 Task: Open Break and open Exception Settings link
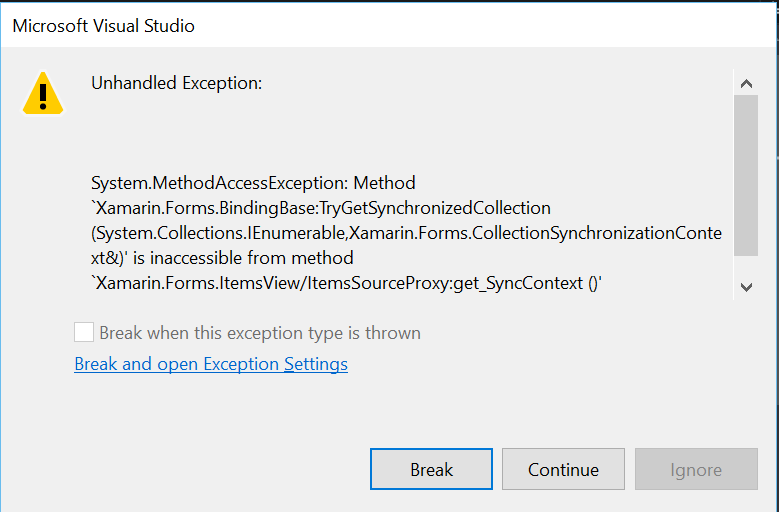tap(211, 364)
